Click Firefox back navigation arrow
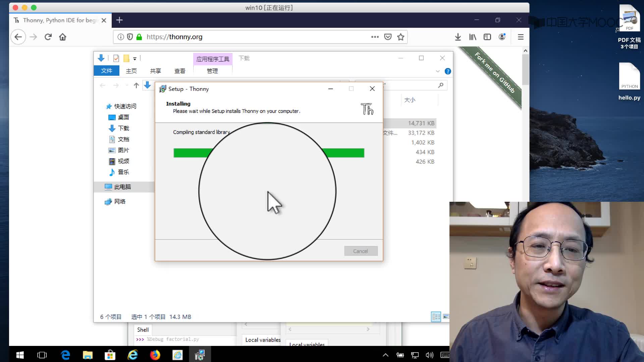This screenshot has height=362, width=644. click(x=18, y=37)
